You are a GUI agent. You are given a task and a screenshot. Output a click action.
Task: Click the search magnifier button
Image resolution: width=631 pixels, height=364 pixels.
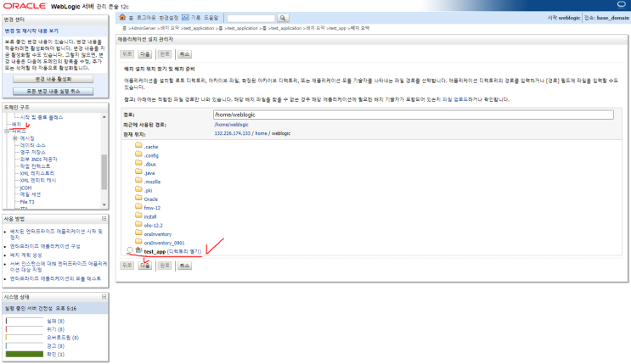coord(283,18)
